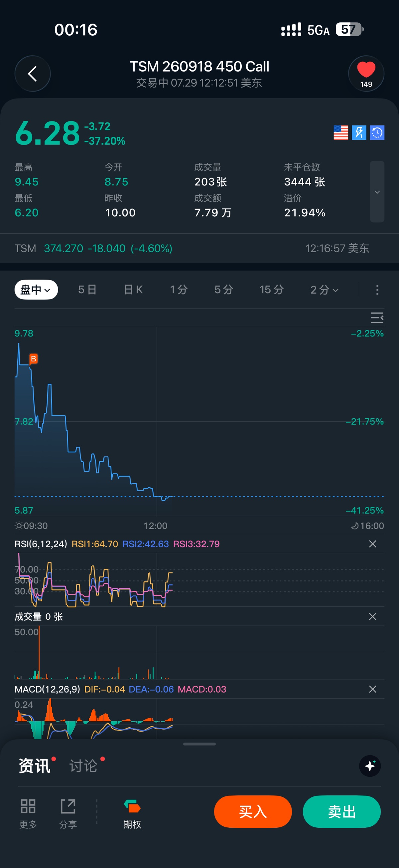Tap the US flag market icon
399x868 pixels.
point(341,132)
